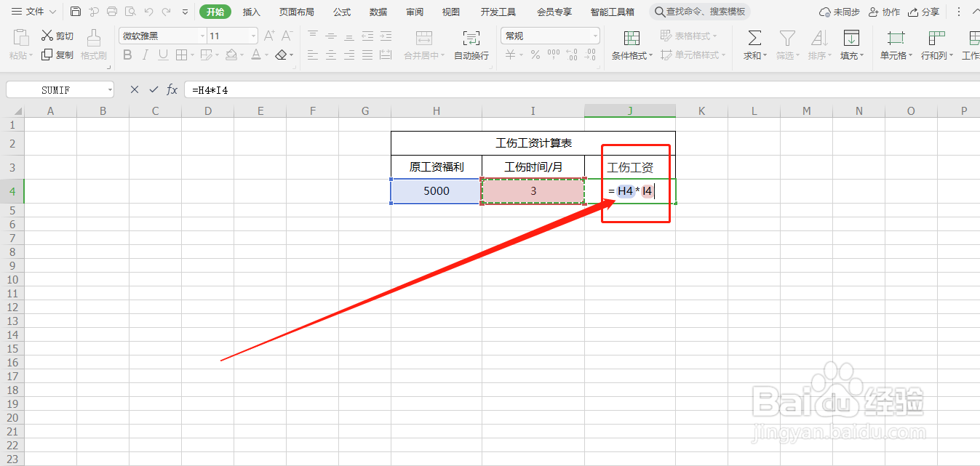Open the fill color dropdown arrow
The image size is (980, 466).
(242, 55)
